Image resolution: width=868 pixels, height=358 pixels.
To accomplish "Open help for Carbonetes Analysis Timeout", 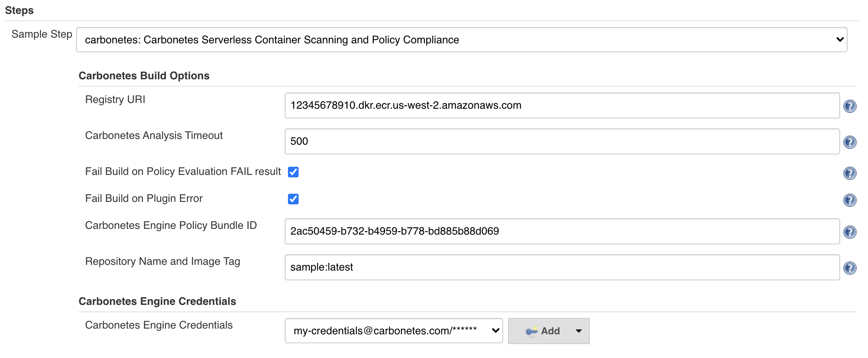I will (850, 142).
